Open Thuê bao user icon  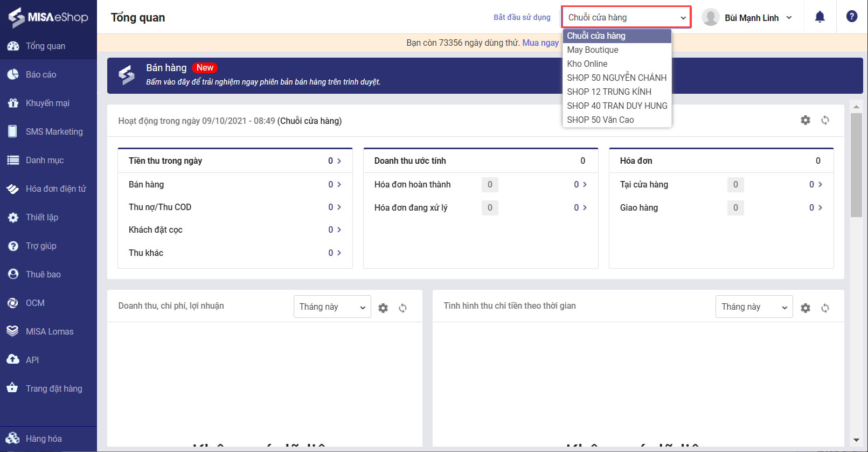(13, 274)
